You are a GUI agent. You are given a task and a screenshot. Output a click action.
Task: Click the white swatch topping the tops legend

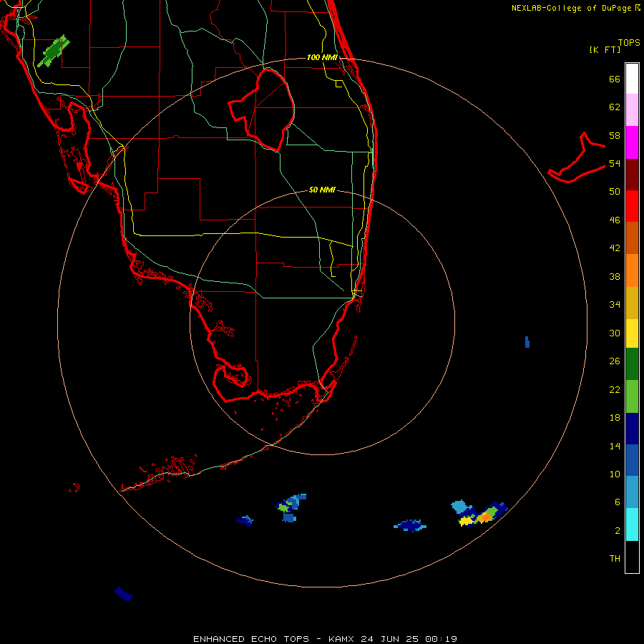pyautogui.click(x=632, y=79)
